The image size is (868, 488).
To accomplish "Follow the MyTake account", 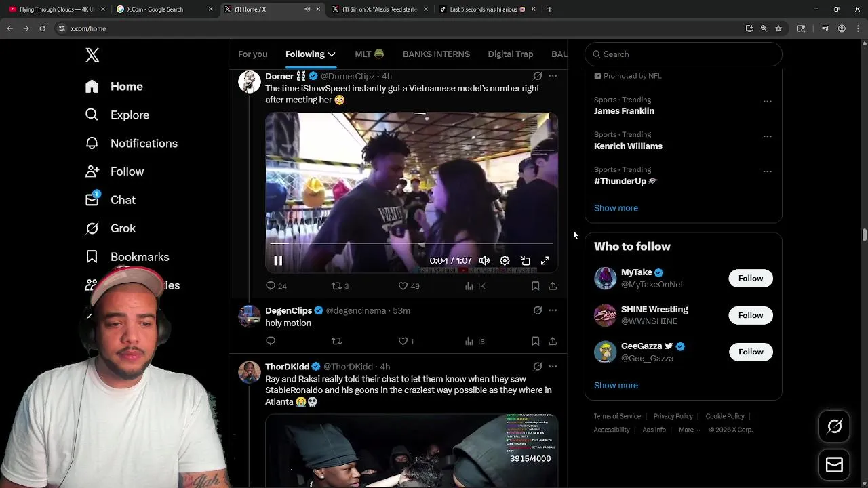I will 751,279.
